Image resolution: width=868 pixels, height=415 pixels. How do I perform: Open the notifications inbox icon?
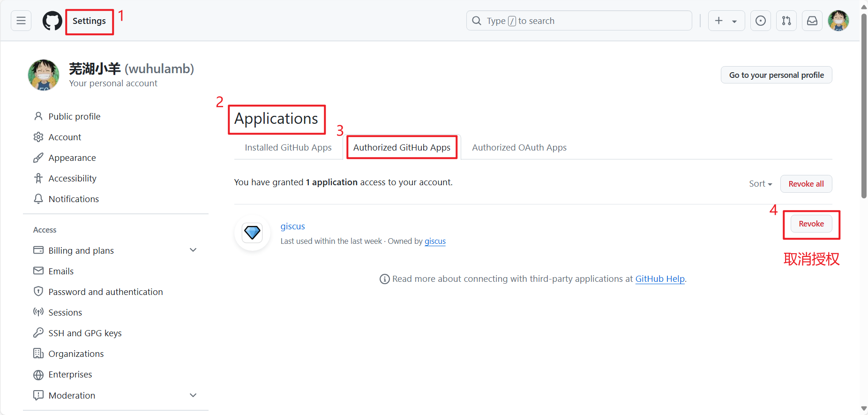coord(812,21)
